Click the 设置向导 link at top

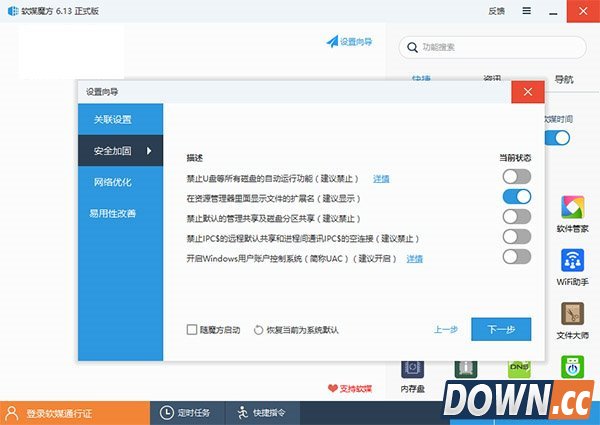[x=356, y=42]
